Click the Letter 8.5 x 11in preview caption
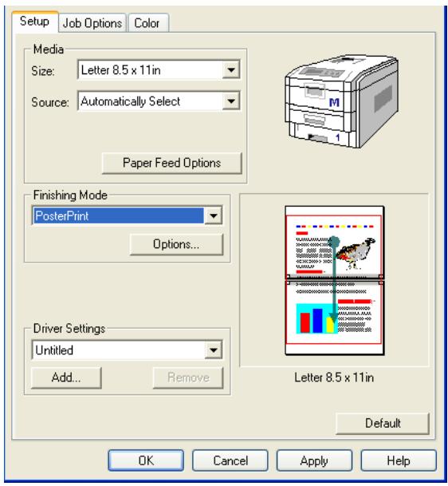Image resolution: width=448 pixels, height=486 pixels. pos(334,377)
